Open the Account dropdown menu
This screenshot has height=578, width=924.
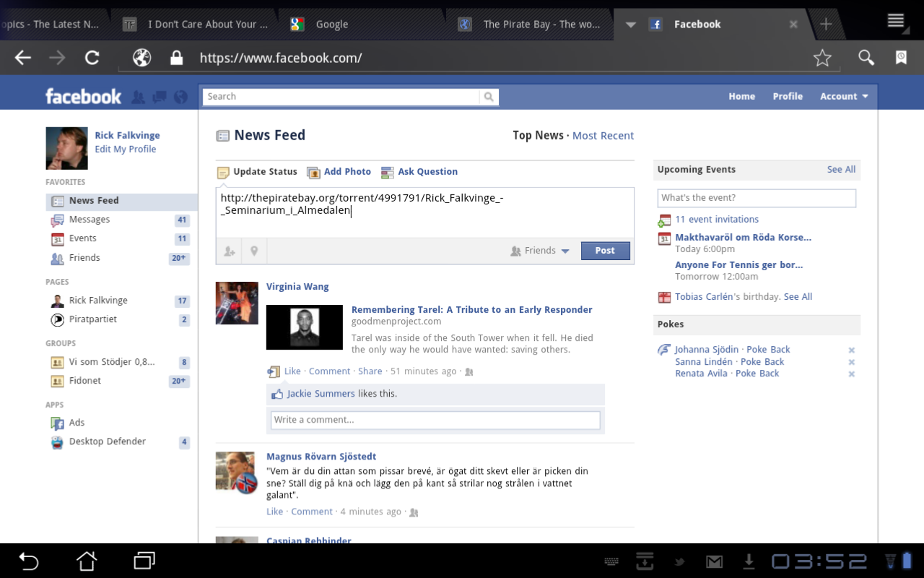click(844, 96)
